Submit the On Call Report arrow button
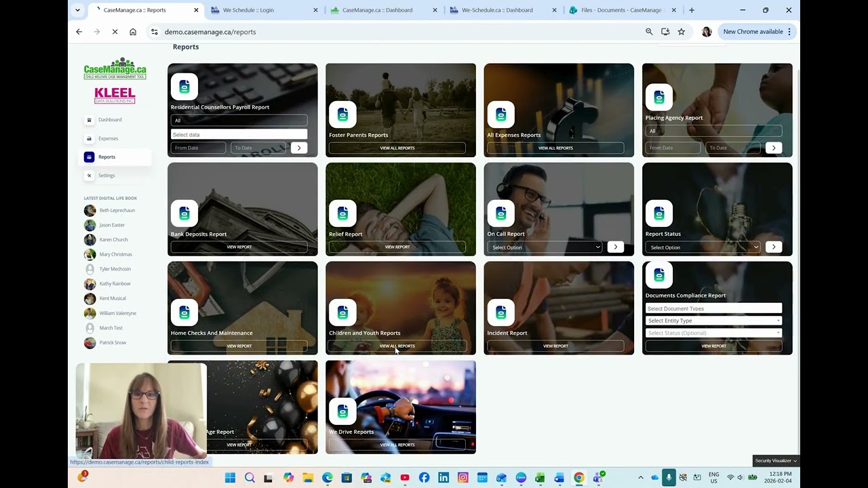Screen dimensions: 868x488 [615, 247]
